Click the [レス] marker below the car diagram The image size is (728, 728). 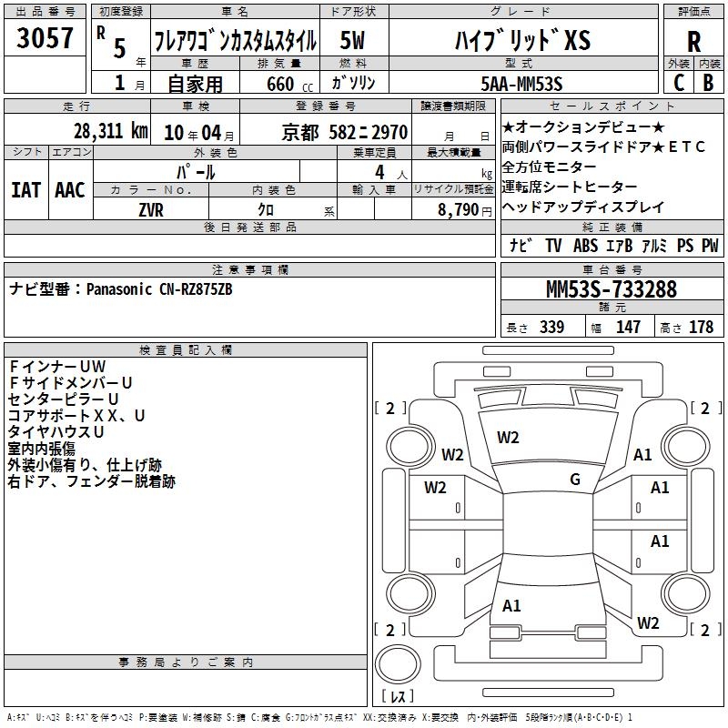397,697
